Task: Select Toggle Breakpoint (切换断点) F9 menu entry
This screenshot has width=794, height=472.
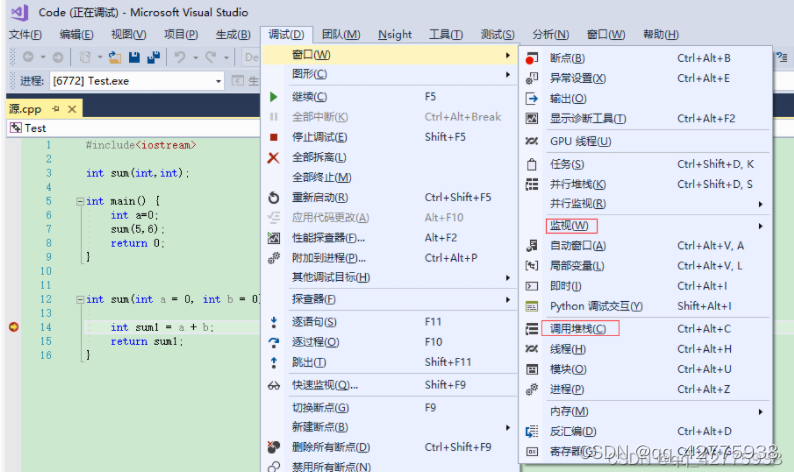Action: (390, 408)
